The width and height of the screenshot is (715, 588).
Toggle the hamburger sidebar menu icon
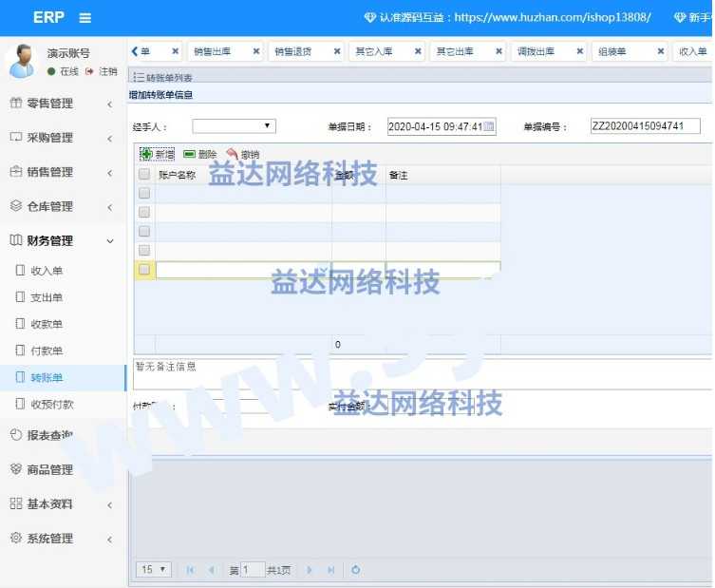pyautogui.click(x=85, y=18)
